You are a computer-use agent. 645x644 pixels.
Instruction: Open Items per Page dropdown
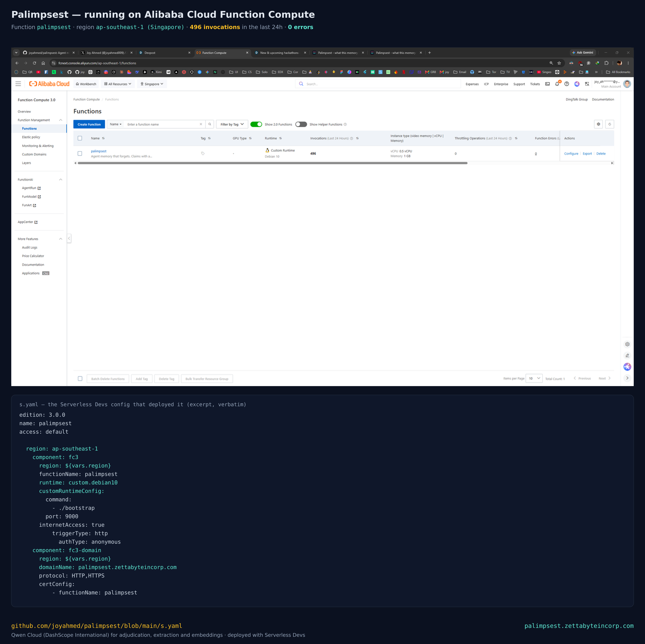tap(534, 378)
